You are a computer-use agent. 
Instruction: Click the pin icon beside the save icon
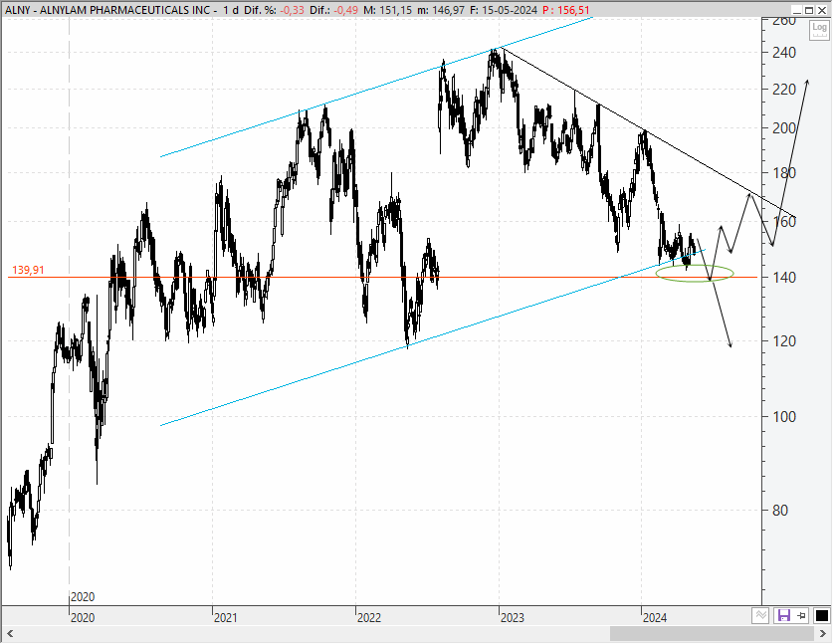click(802, 616)
